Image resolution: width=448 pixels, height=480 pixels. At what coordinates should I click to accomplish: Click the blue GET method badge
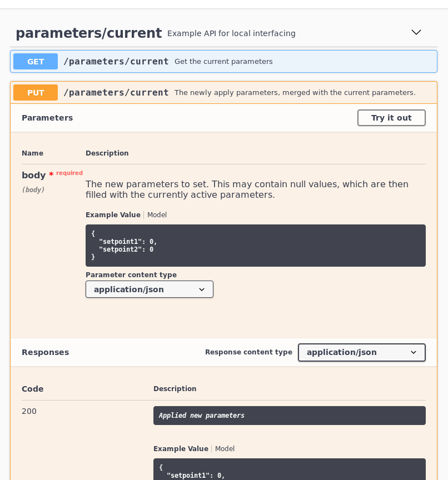pyautogui.click(x=36, y=62)
